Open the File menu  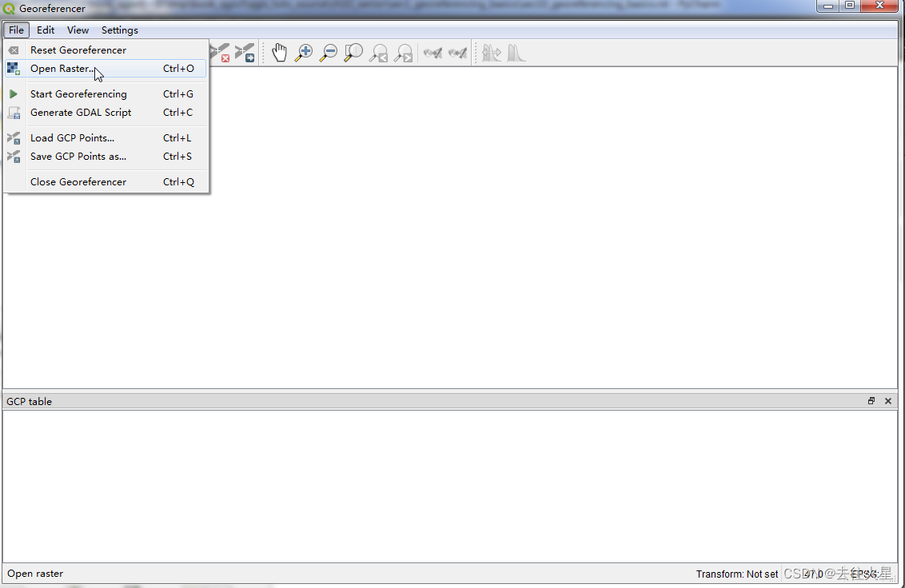click(16, 30)
